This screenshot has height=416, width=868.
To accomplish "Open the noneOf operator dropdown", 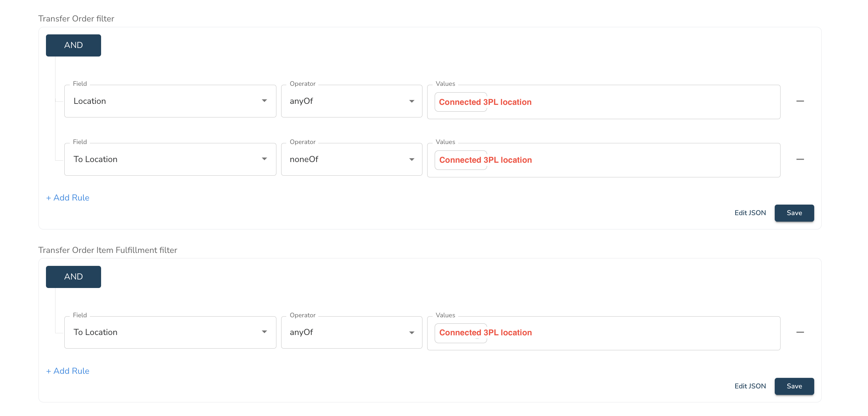I will point(352,159).
